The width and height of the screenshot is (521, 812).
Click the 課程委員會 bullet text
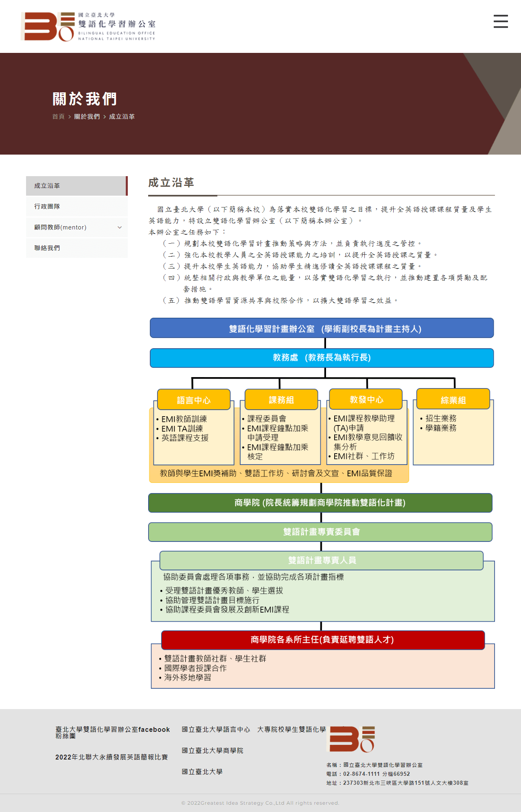click(x=267, y=419)
